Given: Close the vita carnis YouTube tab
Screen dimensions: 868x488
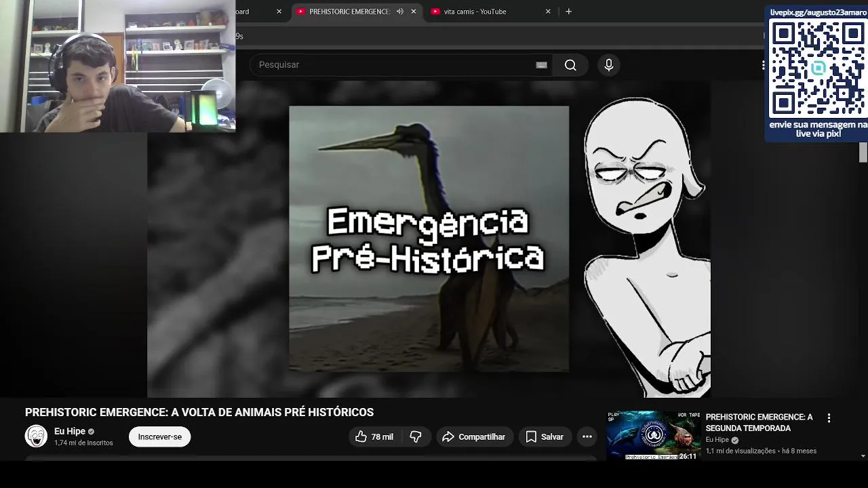Looking at the screenshot, I should pos(548,12).
